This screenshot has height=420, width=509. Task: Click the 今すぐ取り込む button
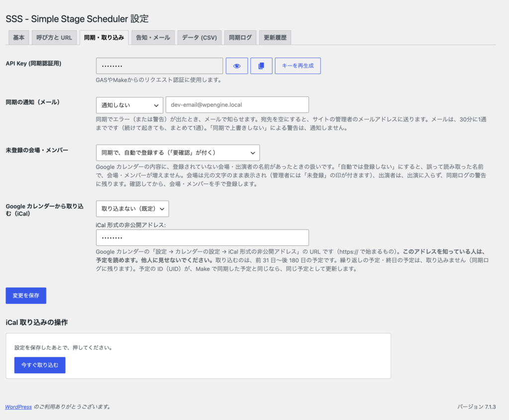point(40,365)
